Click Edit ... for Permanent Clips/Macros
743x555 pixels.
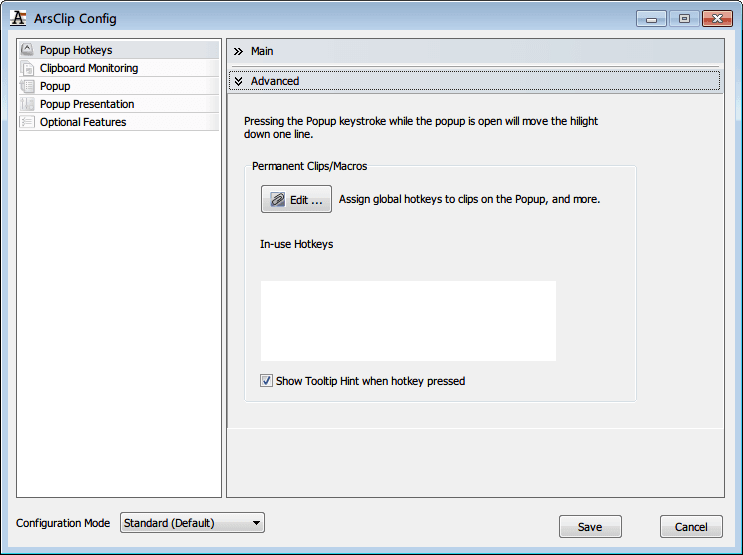click(x=296, y=199)
